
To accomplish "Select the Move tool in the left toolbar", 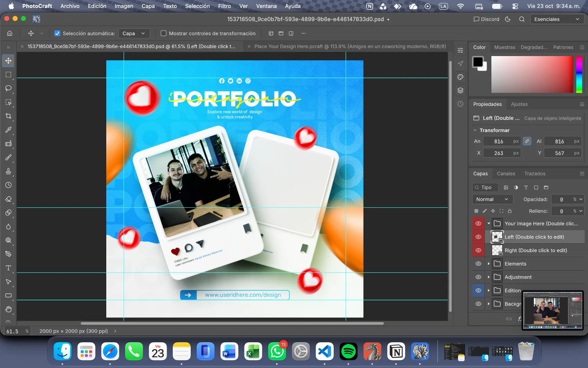I will click(9, 61).
